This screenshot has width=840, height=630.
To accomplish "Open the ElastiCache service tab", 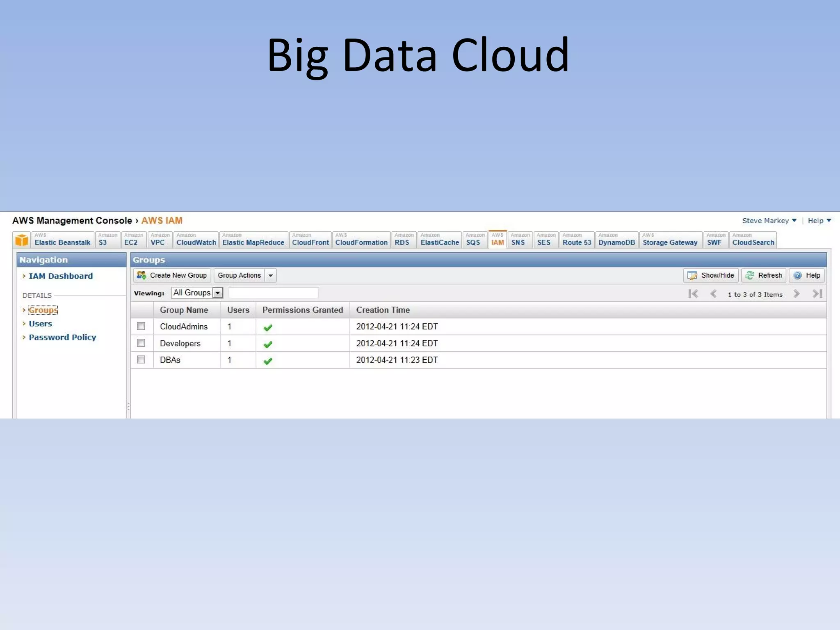I will [x=440, y=240].
